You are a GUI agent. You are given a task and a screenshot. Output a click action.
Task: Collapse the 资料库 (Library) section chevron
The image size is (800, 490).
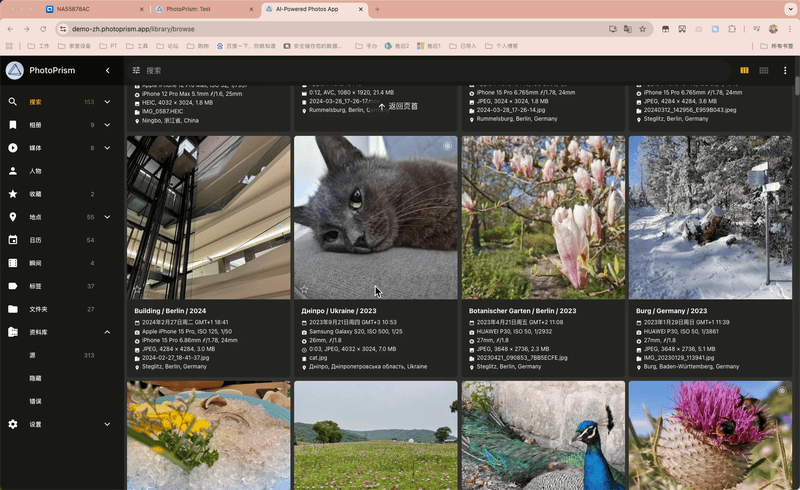[x=107, y=332]
